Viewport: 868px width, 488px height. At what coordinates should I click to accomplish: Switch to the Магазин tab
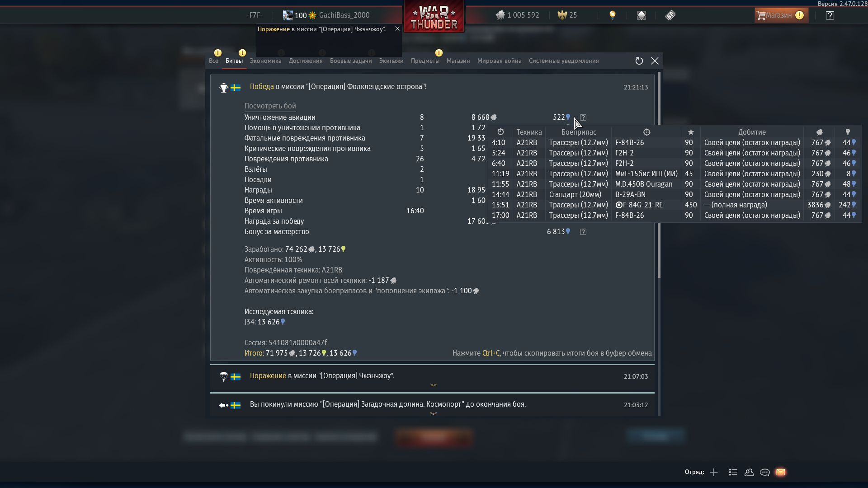[x=458, y=61]
